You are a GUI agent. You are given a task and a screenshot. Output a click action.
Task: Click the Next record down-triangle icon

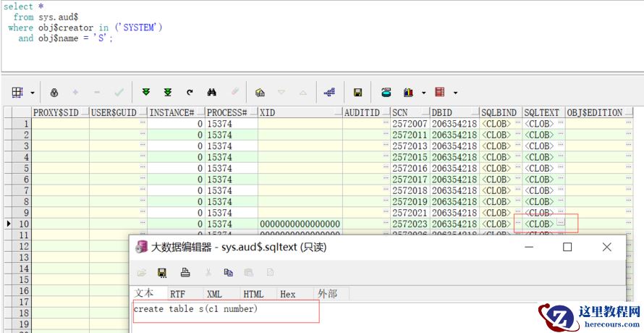click(281, 93)
